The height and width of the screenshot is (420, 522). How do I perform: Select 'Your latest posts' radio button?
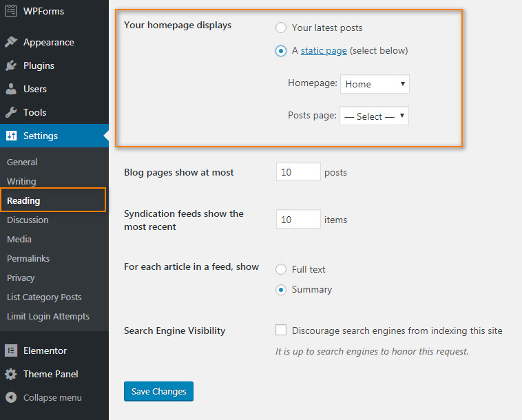tap(281, 28)
